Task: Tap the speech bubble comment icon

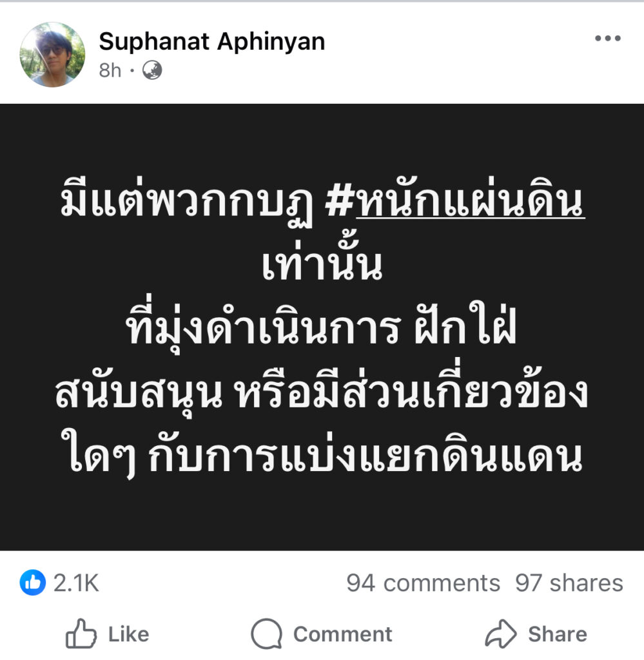Action: [x=266, y=634]
